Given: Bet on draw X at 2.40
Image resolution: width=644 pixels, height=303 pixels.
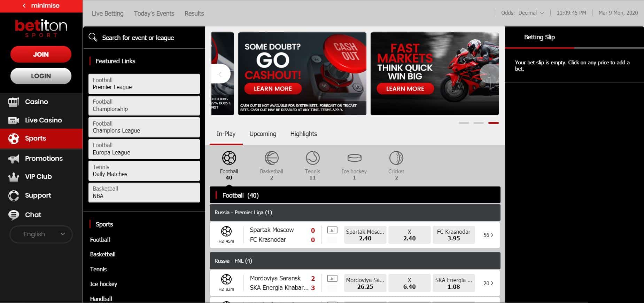Looking at the screenshot, I should pyautogui.click(x=409, y=235).
